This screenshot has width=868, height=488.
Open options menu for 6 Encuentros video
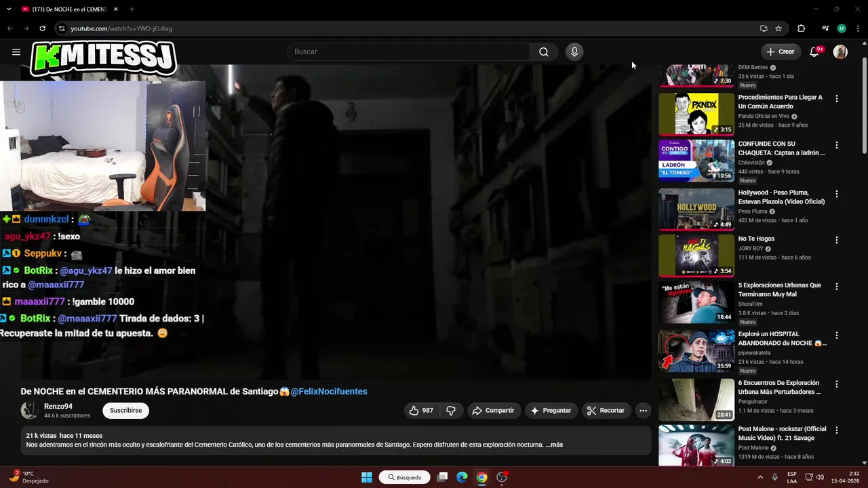[x=836, y=384]
